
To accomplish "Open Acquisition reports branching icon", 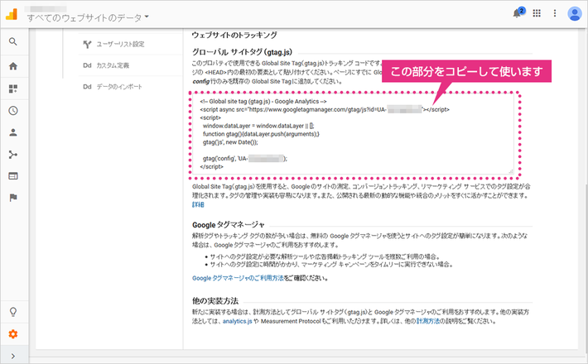I will [13, 155].
